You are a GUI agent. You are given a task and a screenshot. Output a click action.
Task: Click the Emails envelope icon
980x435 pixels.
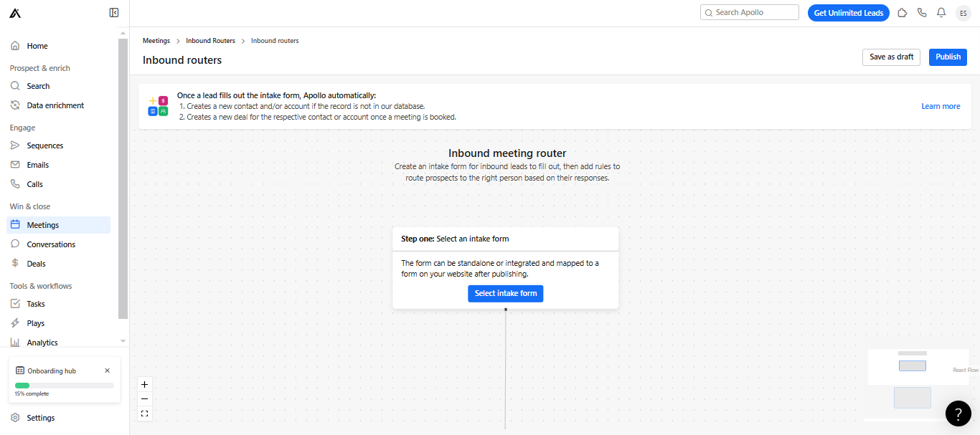pos(15,165)
